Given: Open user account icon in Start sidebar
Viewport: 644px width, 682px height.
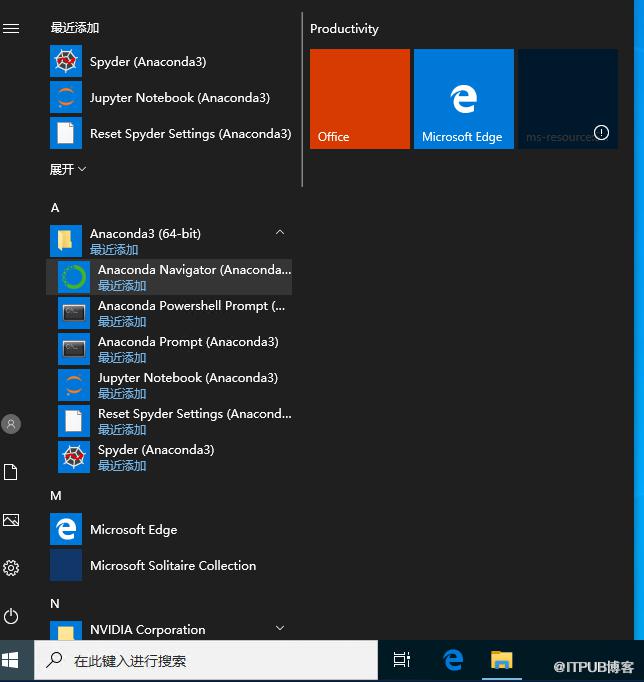Looking at the screenshot, I should [x=11, y=424].
